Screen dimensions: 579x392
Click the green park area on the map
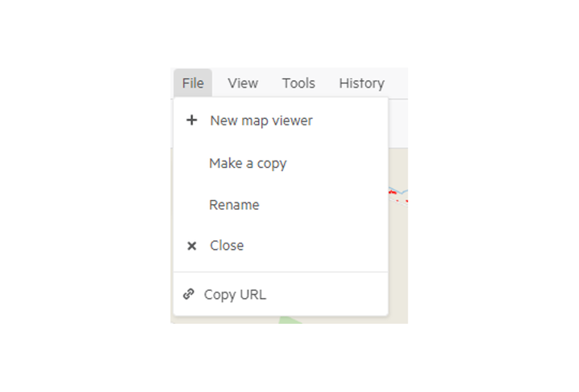click(x=290, y=320)
